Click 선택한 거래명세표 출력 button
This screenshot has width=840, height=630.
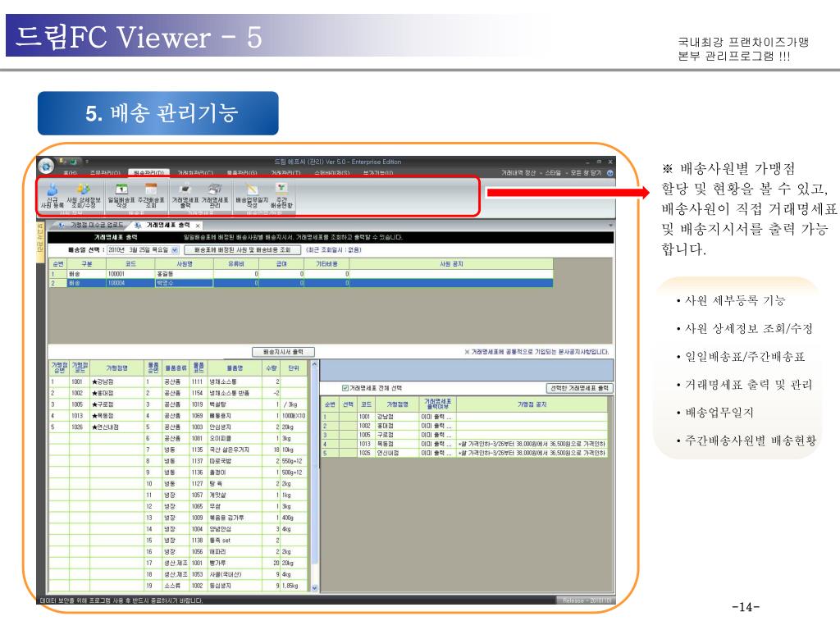pyautogui.click(x=579, y=388)
